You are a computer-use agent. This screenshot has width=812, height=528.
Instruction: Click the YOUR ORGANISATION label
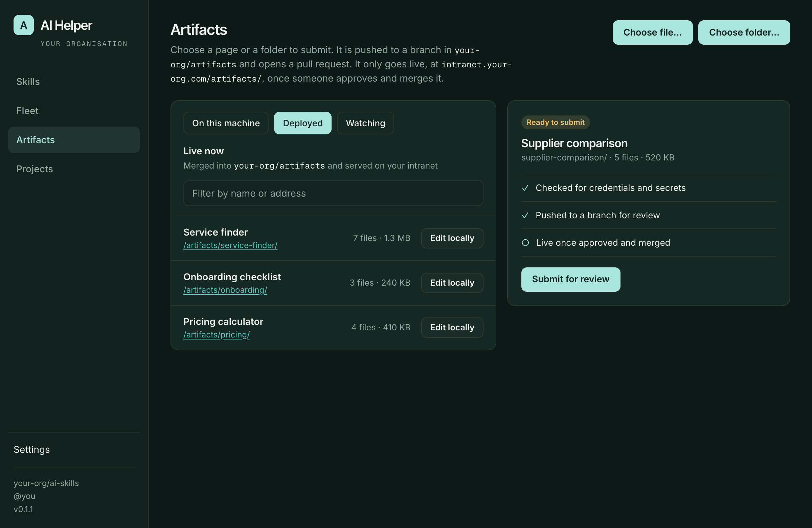[84, 44]
